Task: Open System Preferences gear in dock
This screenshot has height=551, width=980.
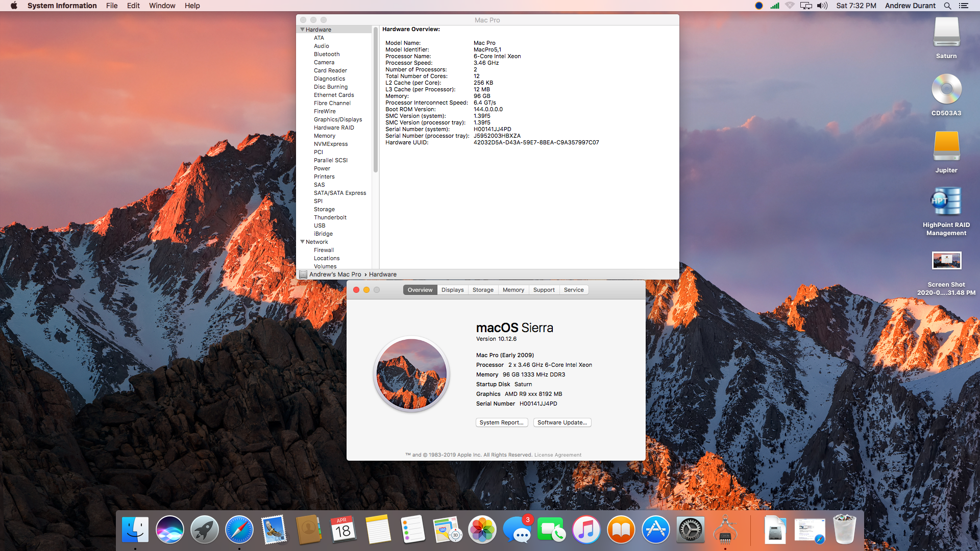Action: (x=691, y=530)
